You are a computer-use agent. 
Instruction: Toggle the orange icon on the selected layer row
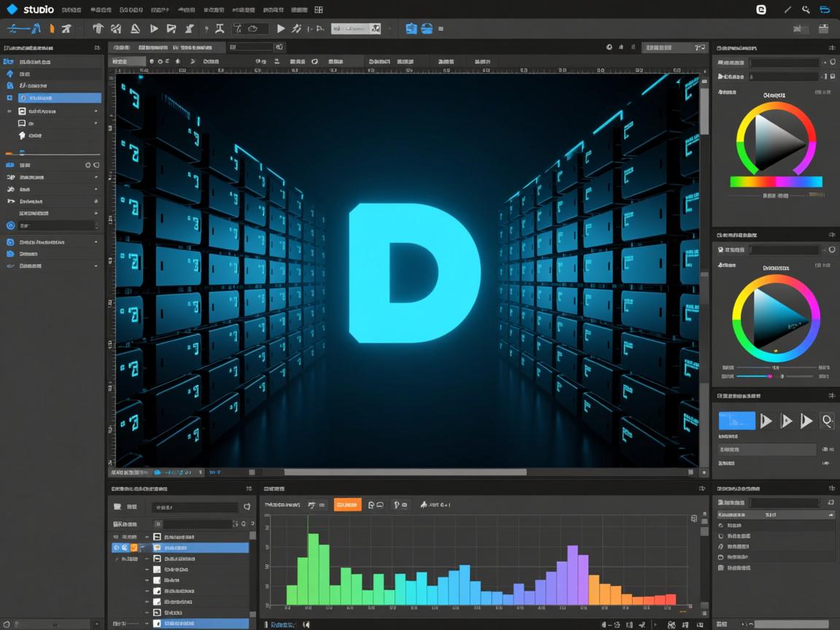133,547
